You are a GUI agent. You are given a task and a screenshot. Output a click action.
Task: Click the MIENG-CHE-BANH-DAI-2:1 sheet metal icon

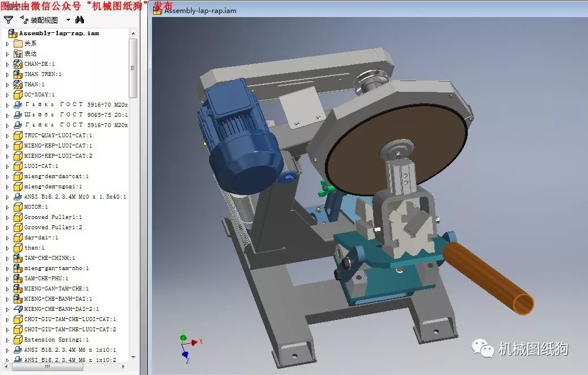[x=18, y=309]
